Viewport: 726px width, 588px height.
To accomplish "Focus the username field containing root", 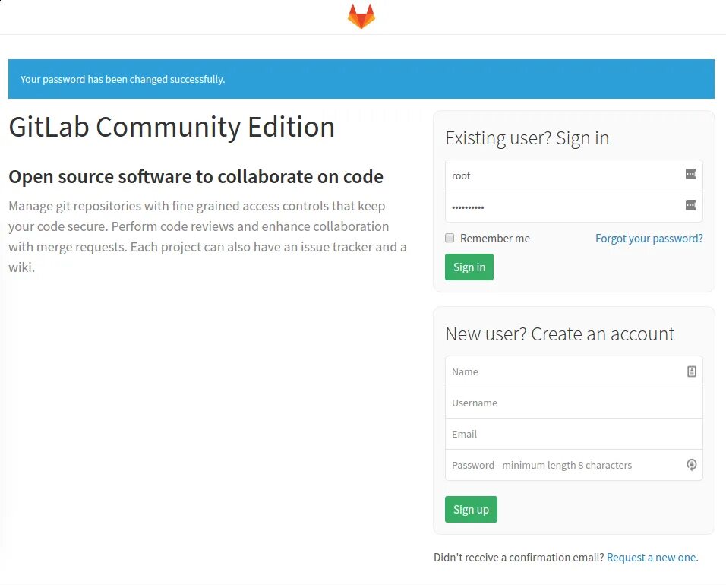I will [573, 175].
